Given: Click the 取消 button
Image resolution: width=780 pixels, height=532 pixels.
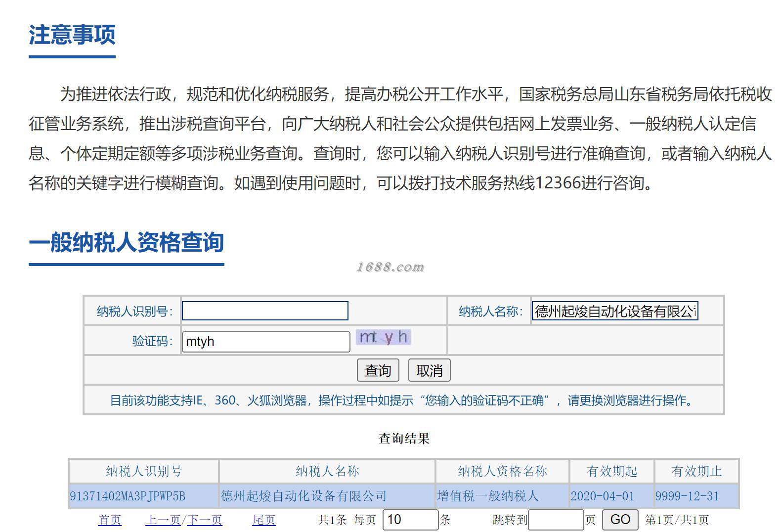Looking at the screenshot, I should click(430, 370).
